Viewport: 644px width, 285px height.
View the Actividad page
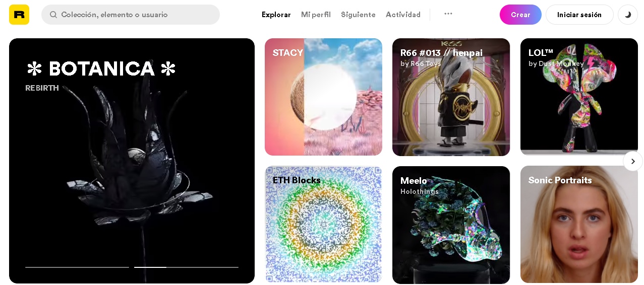click(403, 15)
